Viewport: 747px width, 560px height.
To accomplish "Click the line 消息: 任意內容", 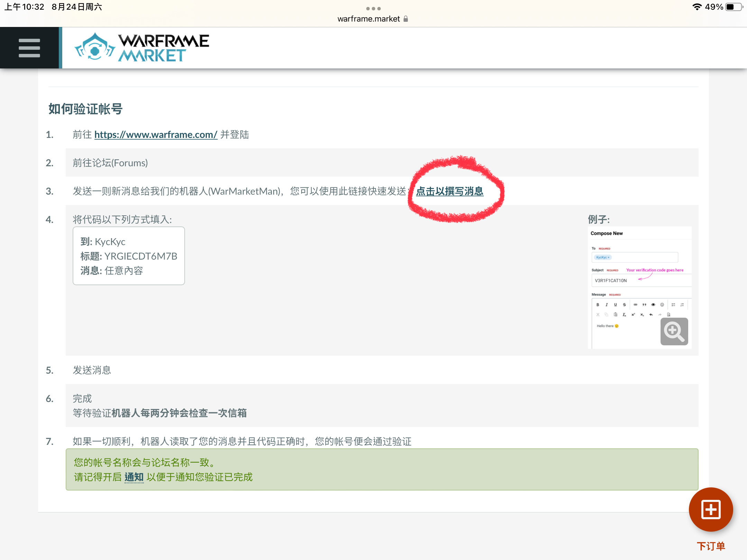I will click(111, 271).
